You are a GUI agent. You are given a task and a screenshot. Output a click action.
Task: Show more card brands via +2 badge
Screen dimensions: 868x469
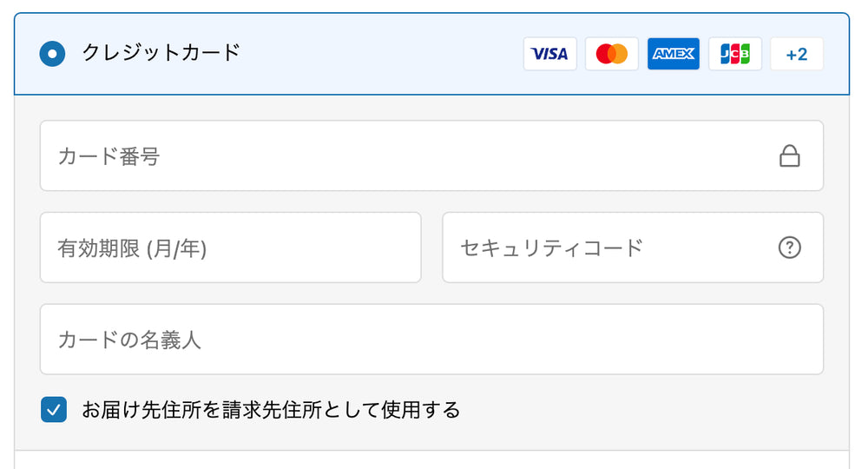[797, 54]
